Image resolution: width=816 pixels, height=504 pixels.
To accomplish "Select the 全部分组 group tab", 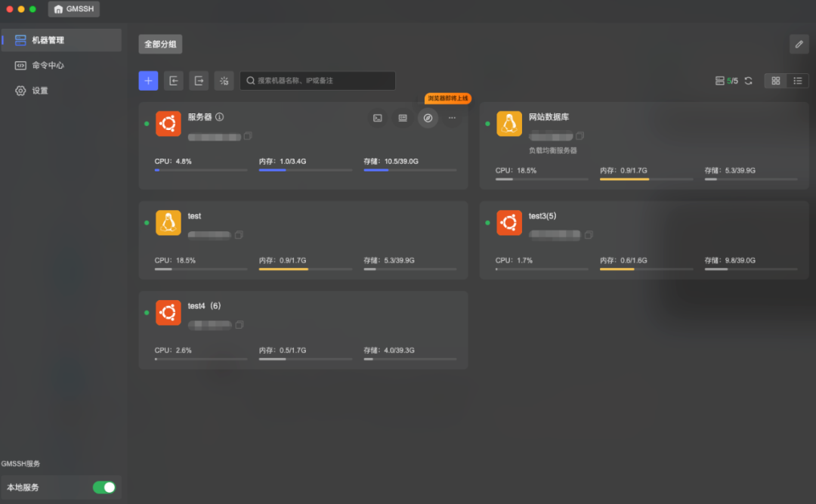I will coord(160,45).
